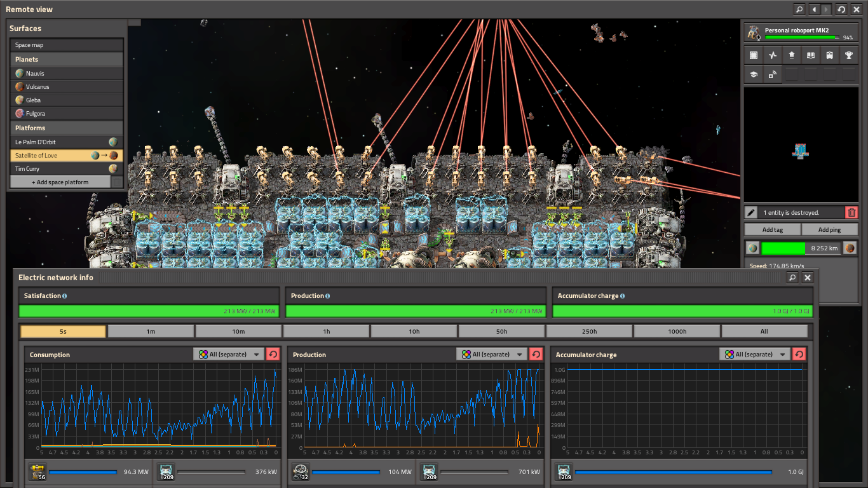Select the Gleba planet surface
Screen dimensions: 868x488
click(67, 100)
